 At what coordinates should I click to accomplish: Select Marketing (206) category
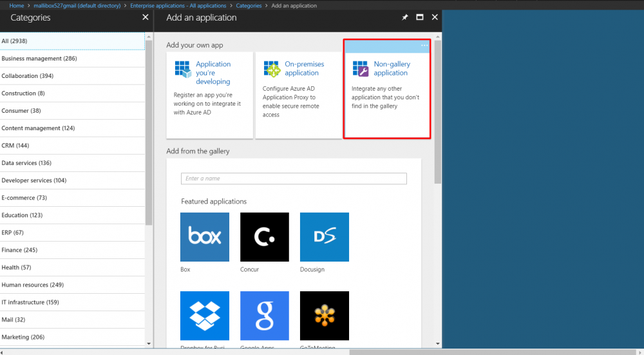[x=72, y=337]
